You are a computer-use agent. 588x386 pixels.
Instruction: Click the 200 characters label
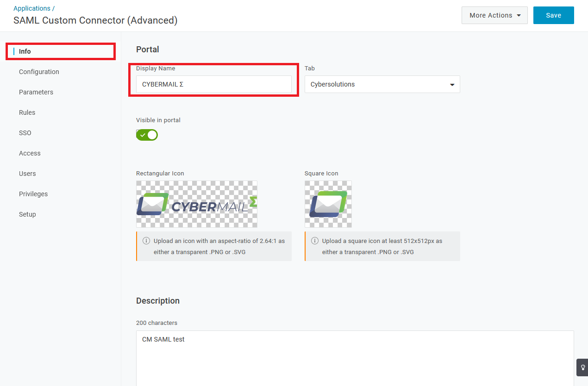pyautogui.click(x=156, y=323)
